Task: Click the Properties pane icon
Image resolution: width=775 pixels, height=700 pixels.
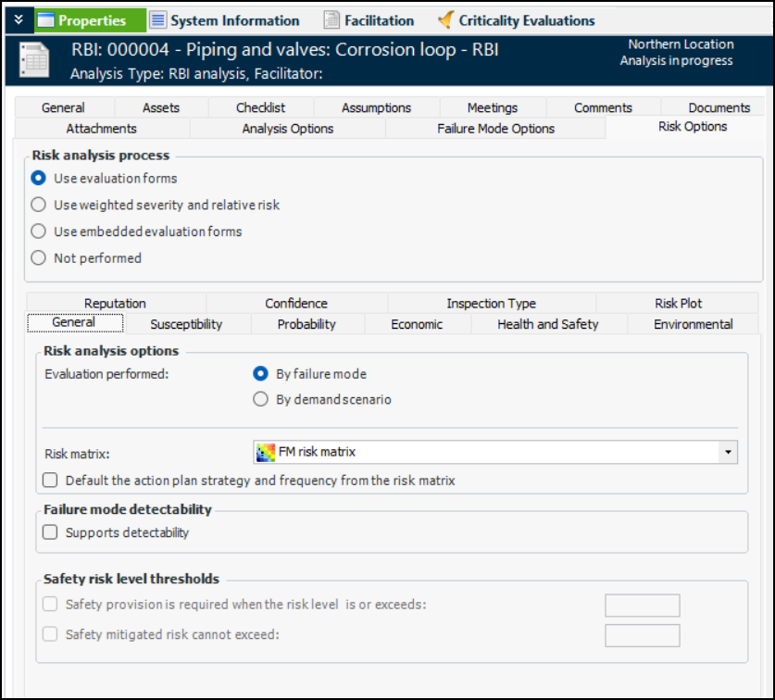Action: (46, 20)
